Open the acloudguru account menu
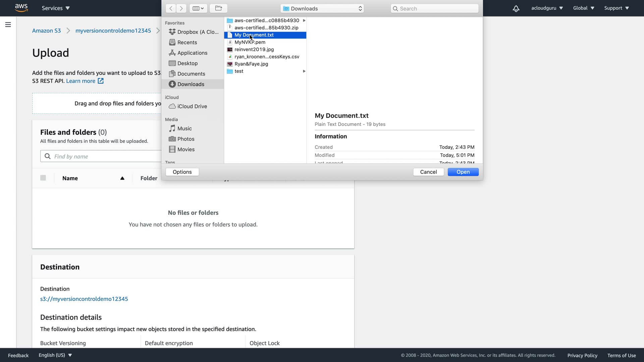 tap(547, 8)
